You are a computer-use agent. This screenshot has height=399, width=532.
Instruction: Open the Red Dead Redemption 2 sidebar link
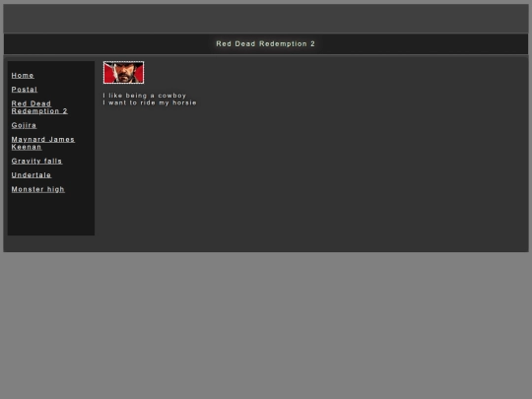(x=39, y=107)
